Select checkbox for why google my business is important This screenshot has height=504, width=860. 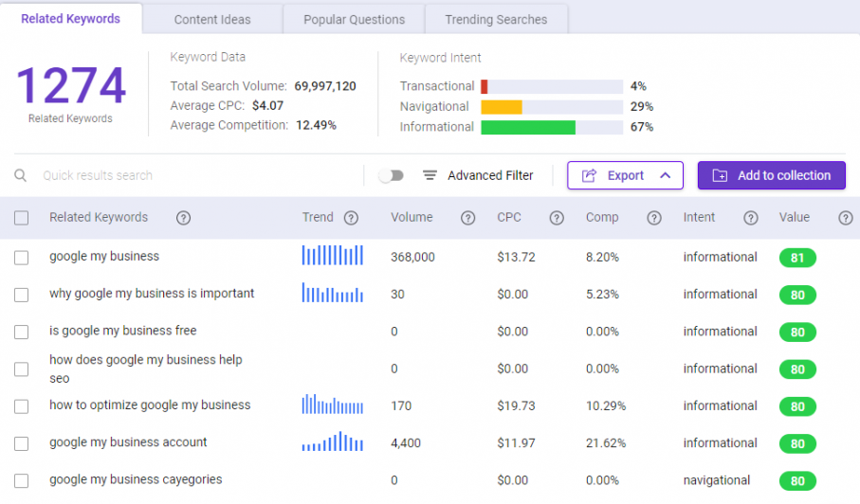tap(22, 295)
